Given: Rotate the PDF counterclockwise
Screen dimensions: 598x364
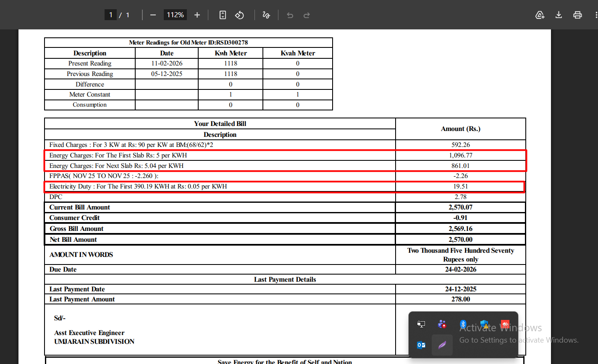Looking at the screenshot, I should click(239, 15).
